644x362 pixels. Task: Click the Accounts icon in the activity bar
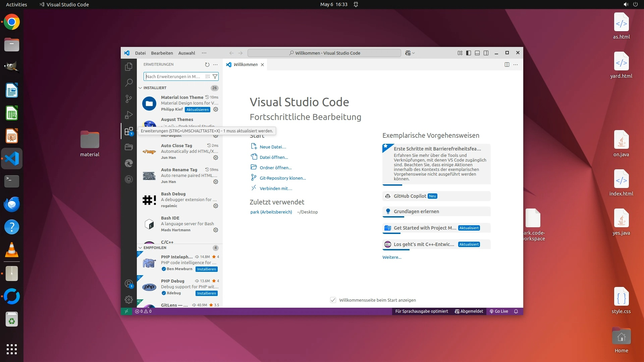tap(128, 284)
